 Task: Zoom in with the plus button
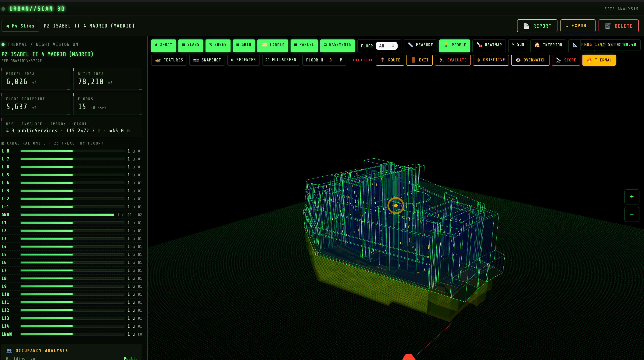point(631,197)
